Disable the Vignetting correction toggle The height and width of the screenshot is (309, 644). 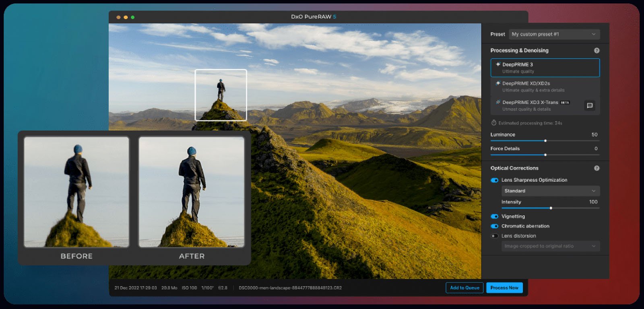tap(494, 216)
